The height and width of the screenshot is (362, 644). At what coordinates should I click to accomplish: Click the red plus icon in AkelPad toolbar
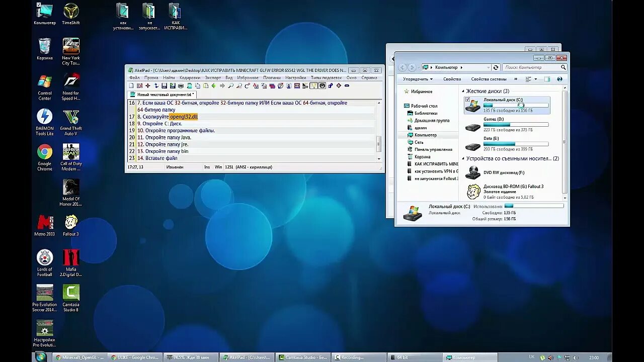[339, 85]
